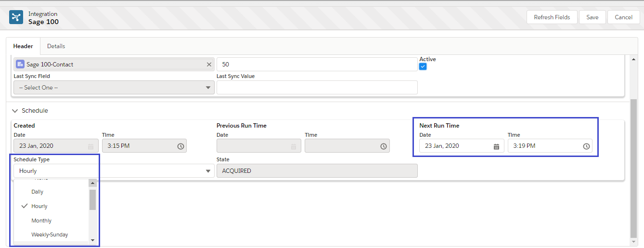The height and width of the screenshot is (248, 644).
Task: Click the dropdown list scrollbar thumb
Action: tap(93, 200)
